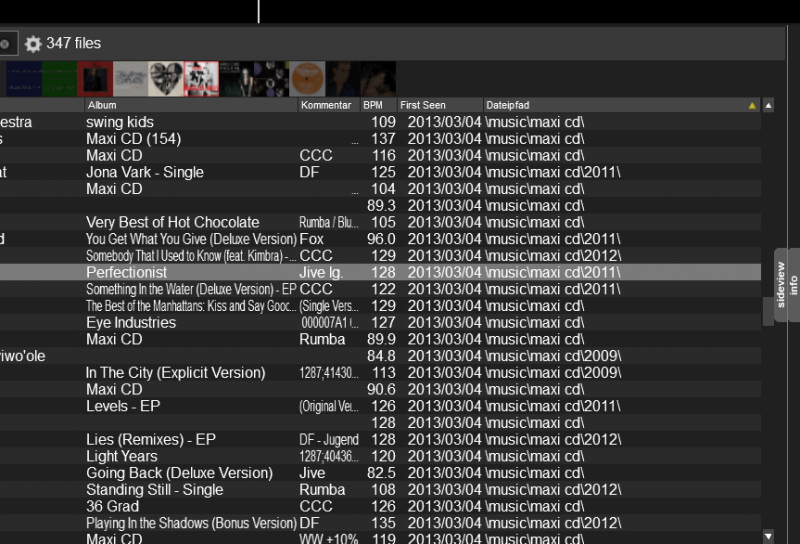Select the red-framed portrait album cover
Viewport: 800px width, 544px height.
pyautogui.click(x=95, y=79)
